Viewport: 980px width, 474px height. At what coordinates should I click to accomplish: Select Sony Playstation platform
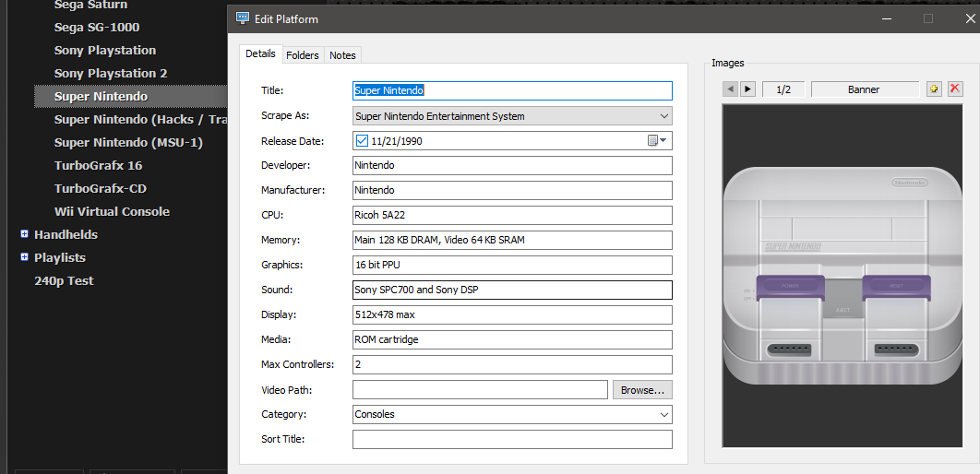pos(105,51)
